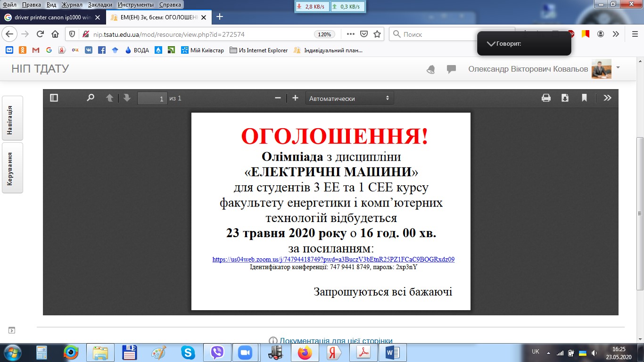This screenshot has width=644, height=362.
Task: Expand the user account menu arrow
Action: [x=618, y=68]
